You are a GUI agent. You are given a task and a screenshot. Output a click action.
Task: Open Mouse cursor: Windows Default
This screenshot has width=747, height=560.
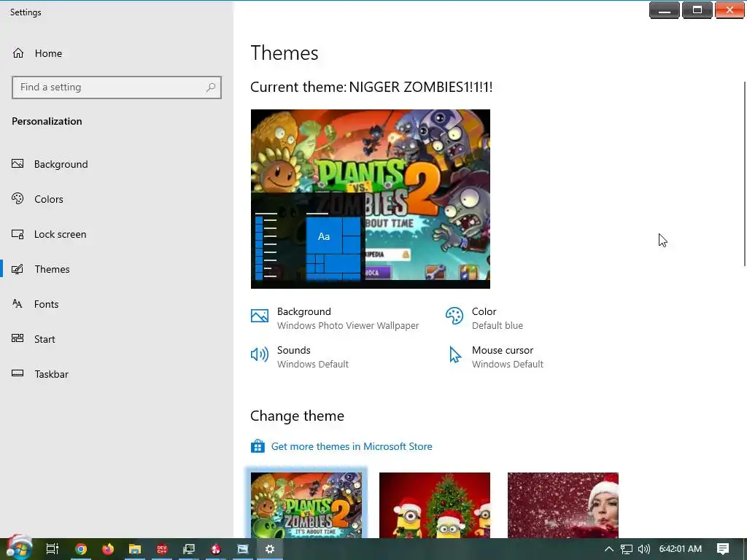(495, 357)
